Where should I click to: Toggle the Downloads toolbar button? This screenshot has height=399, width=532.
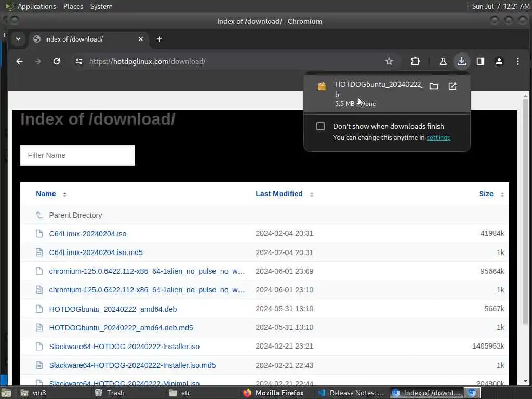point(461,61)
